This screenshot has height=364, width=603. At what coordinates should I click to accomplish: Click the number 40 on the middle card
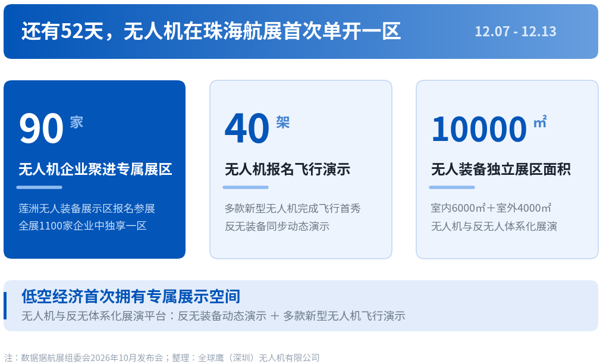click(247, 128)
